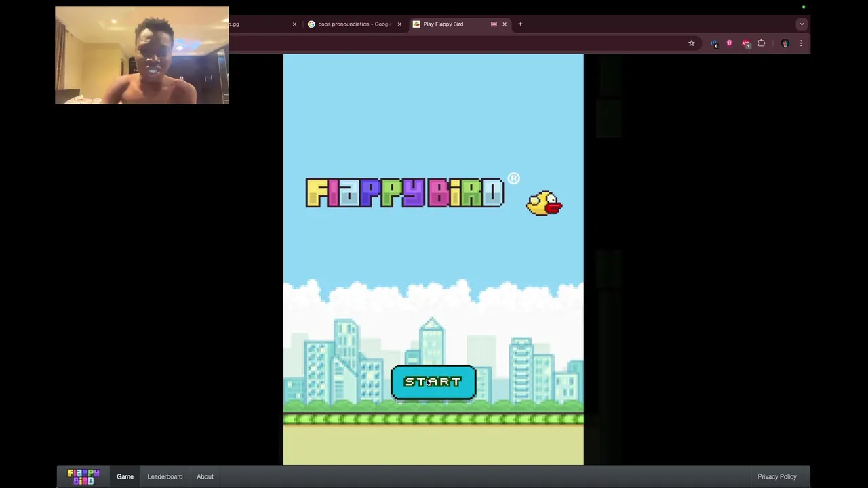Screen dimensions: 868x488
Task: Click the media indicator on Flappy Bird tab
Action: 494,24
